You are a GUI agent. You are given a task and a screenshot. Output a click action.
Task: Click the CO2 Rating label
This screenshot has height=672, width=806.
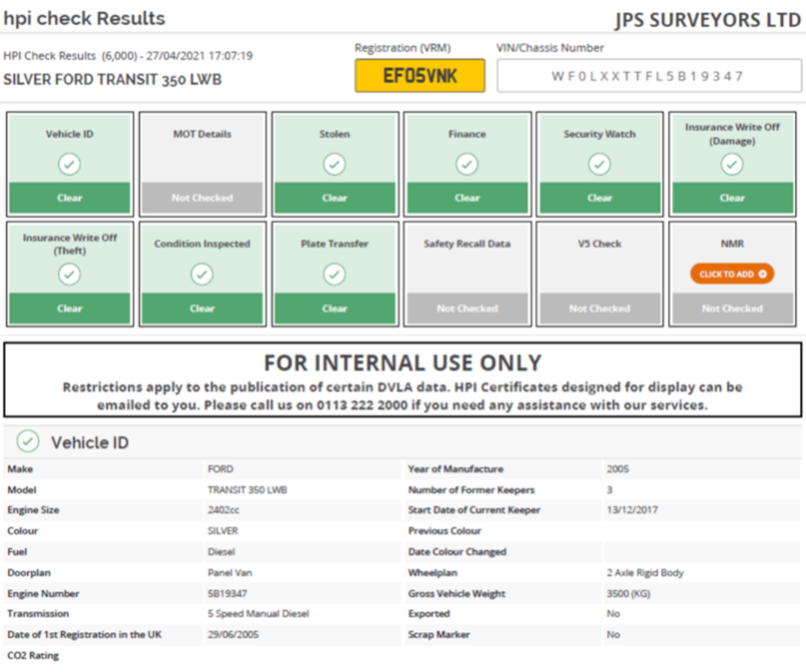pos(33,655)
